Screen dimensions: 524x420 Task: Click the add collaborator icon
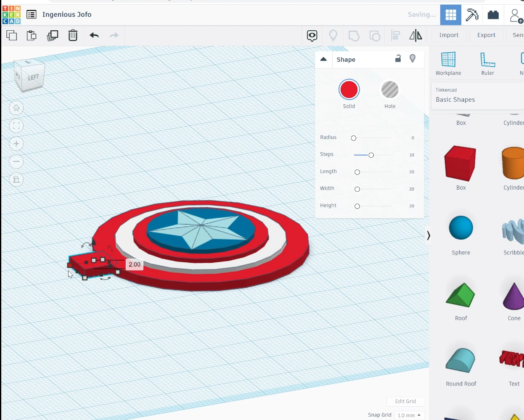(516, 16)
